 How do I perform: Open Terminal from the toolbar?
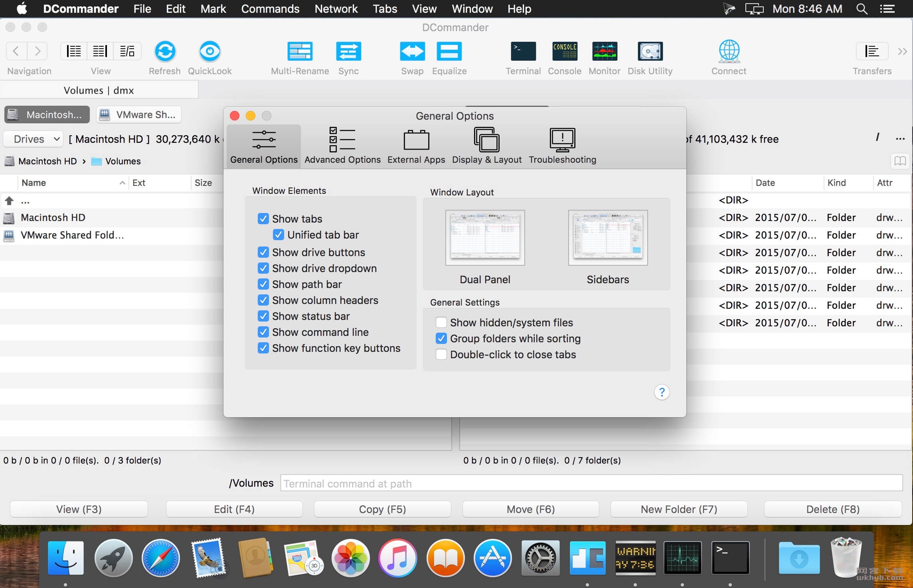click(x=523, y=51)
